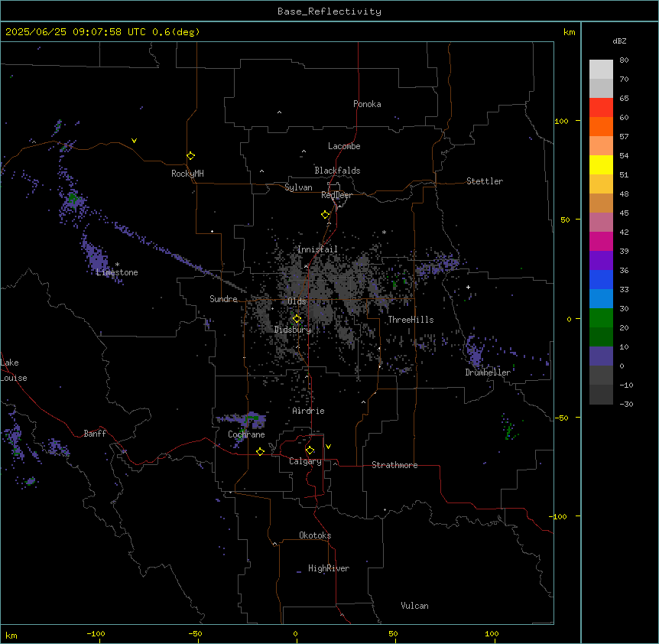Click the yellow diamond marker above RockyMH
The height and width of the screenshot is (644, 659).
click(190, 156)
